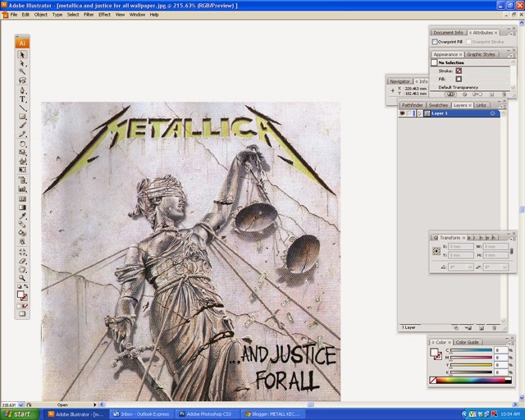Open the Pathfinder tab
The height and width of the screenshot is (420, 525).
[x=413, y=105]
